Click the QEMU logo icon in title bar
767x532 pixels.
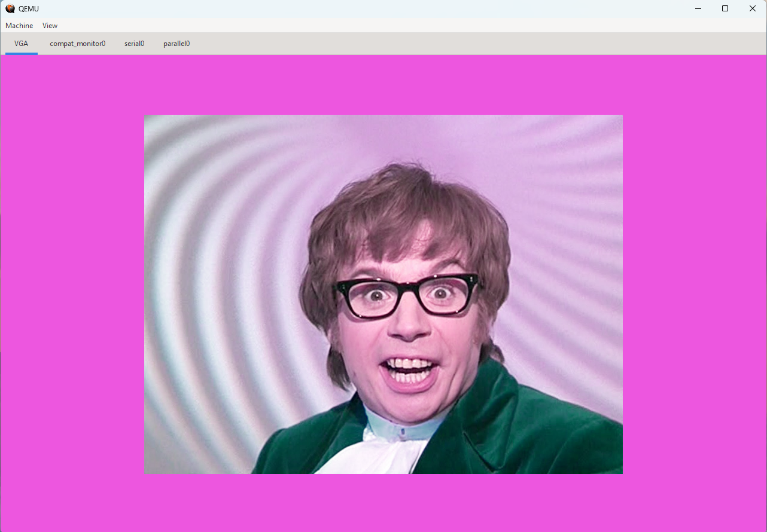point(10,8)
